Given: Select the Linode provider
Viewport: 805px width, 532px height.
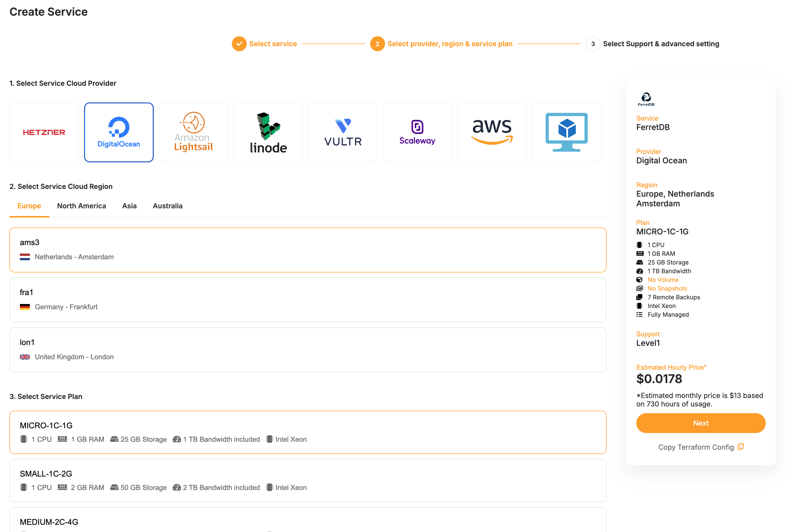Looking at the screenshot, I should pos(268,132).
